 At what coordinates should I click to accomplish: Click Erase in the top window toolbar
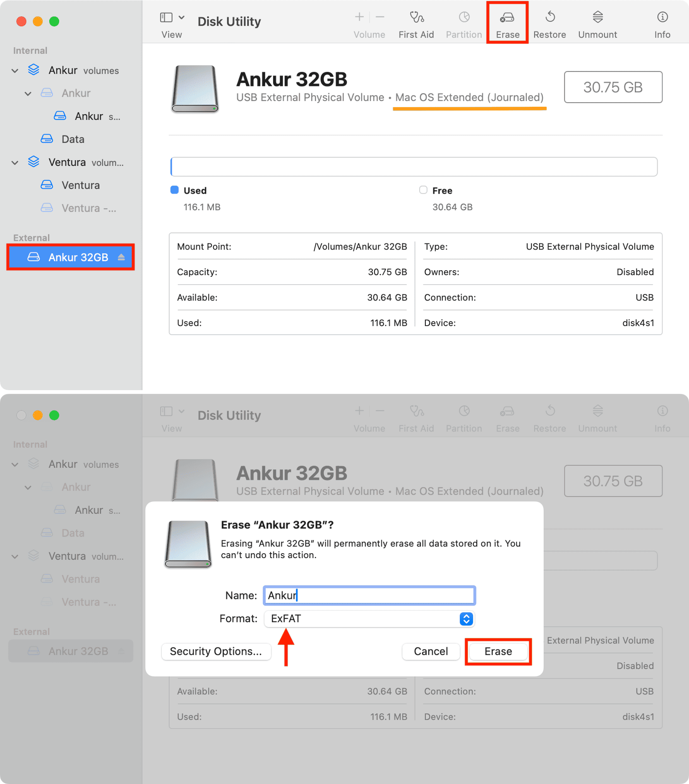click(507, 24)
